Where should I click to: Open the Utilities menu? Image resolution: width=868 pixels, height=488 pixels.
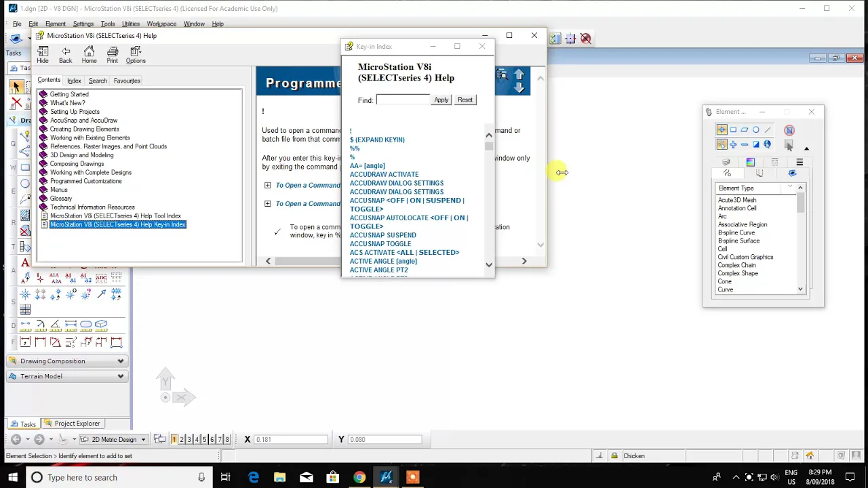pyautogui.click(x=130, y=24)
